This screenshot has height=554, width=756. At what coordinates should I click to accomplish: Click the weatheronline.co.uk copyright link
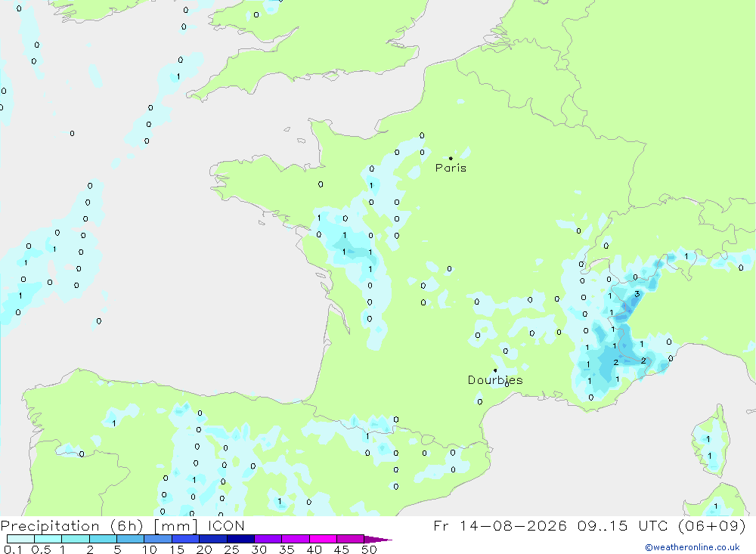[x=692, y=547]
